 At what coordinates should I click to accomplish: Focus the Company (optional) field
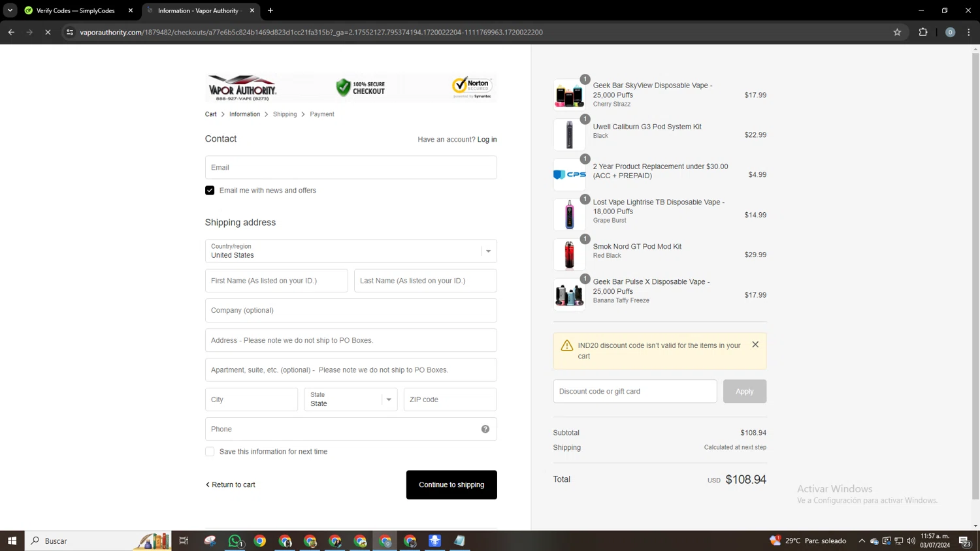coord(351,311)
